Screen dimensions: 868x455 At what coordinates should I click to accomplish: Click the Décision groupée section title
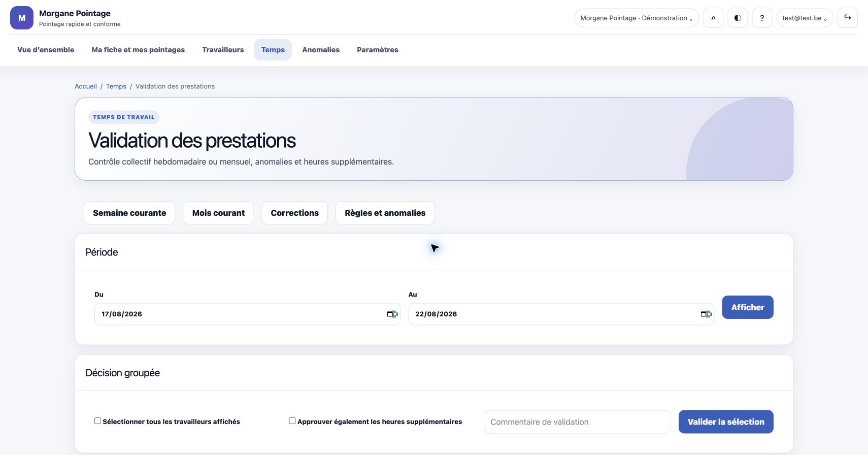122,373
